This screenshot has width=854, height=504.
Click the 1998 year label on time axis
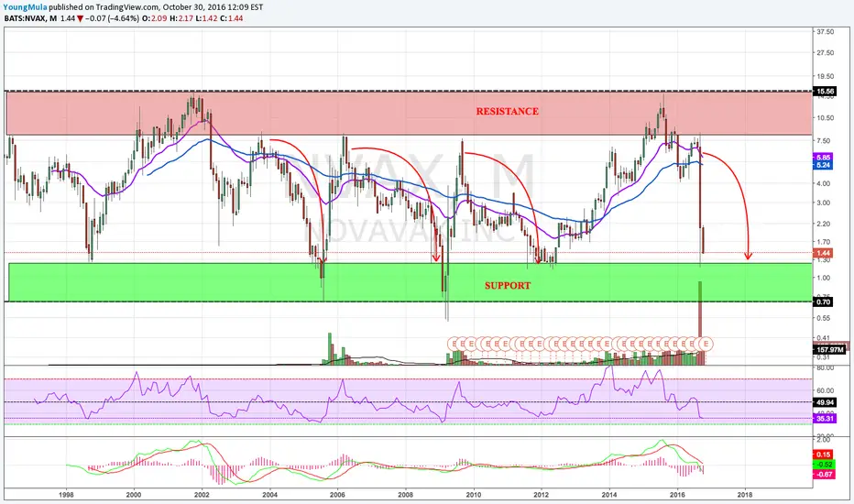(66, 495)
